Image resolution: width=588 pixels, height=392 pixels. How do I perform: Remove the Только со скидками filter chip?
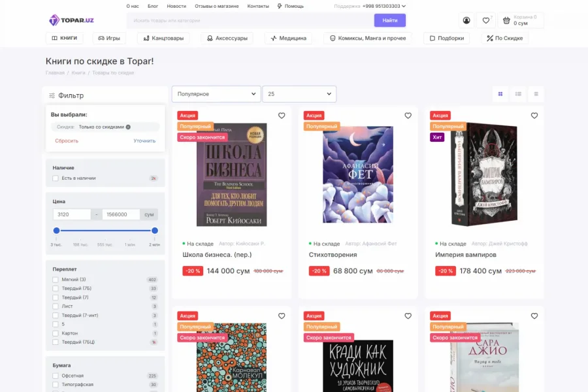pyautogui.click(x=128, y=127)
